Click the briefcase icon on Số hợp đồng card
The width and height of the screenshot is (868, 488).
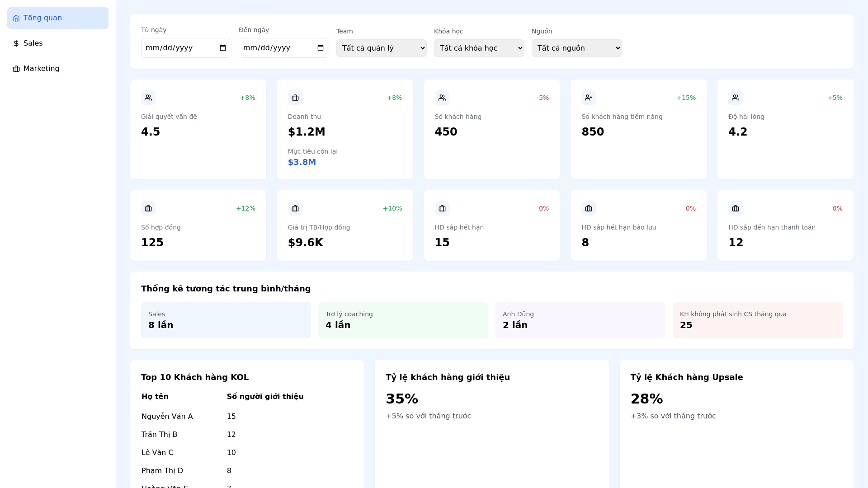point(148,208)
